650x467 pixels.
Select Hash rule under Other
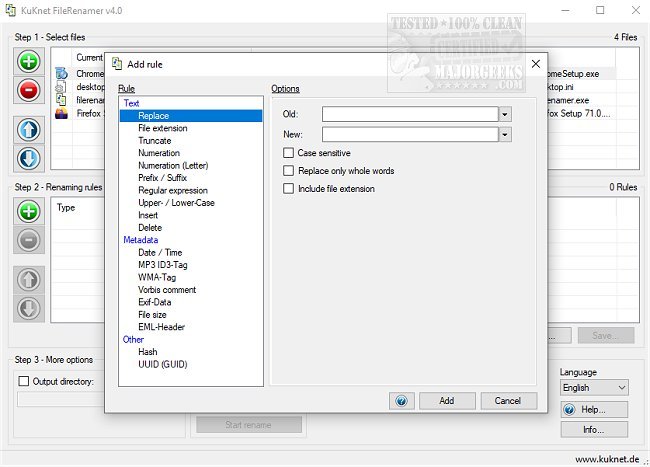148,352
